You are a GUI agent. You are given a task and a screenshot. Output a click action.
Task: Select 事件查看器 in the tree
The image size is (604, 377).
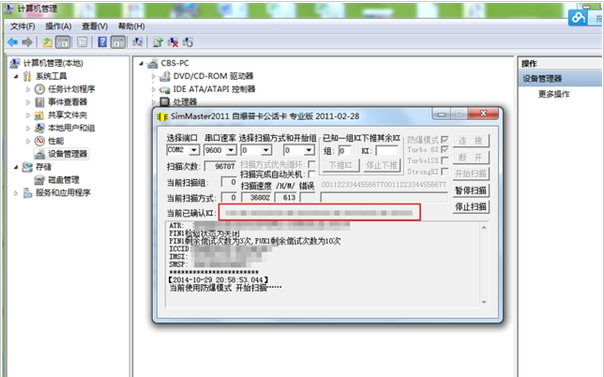(67, 102)
